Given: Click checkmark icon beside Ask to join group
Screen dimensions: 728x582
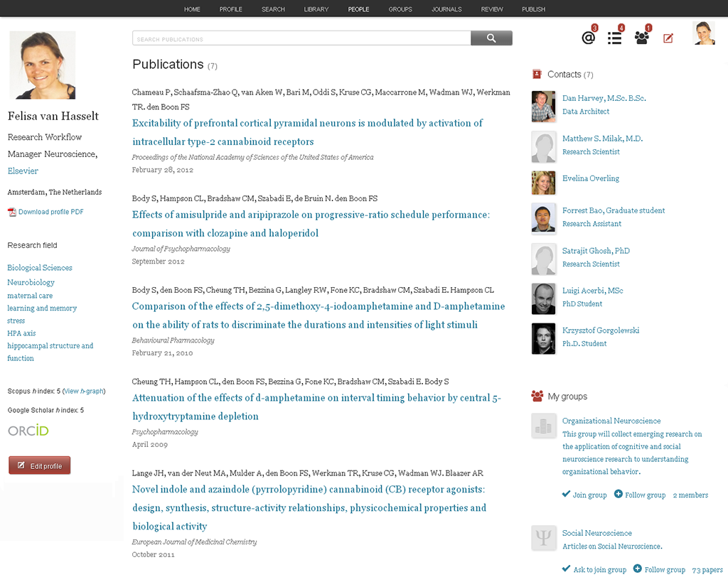Looking at the screenshot, I should [x=566, y=568].
